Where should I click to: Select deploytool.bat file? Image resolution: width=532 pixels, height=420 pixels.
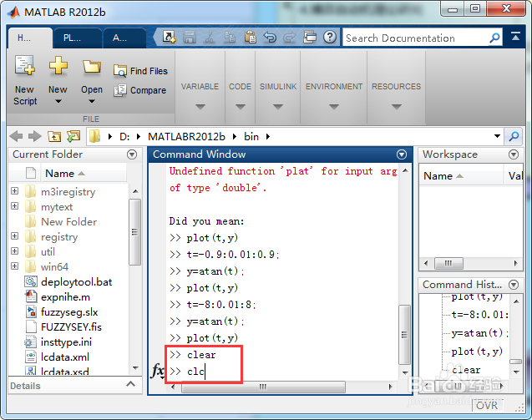click(x=68, y=282)
